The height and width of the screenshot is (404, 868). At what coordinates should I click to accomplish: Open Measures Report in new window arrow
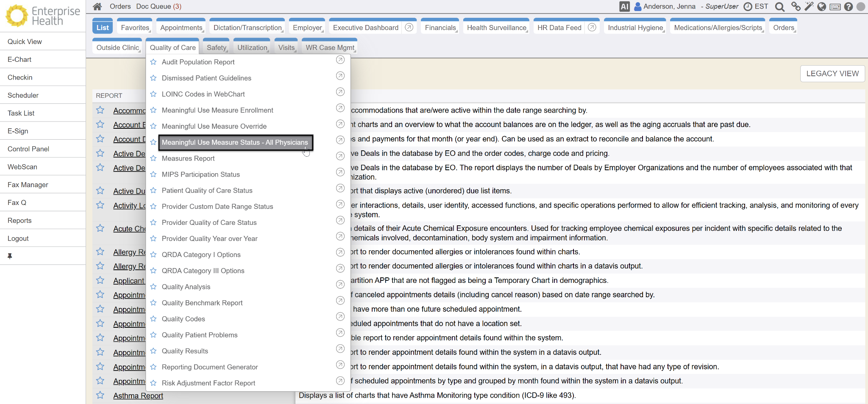point(340,156)
